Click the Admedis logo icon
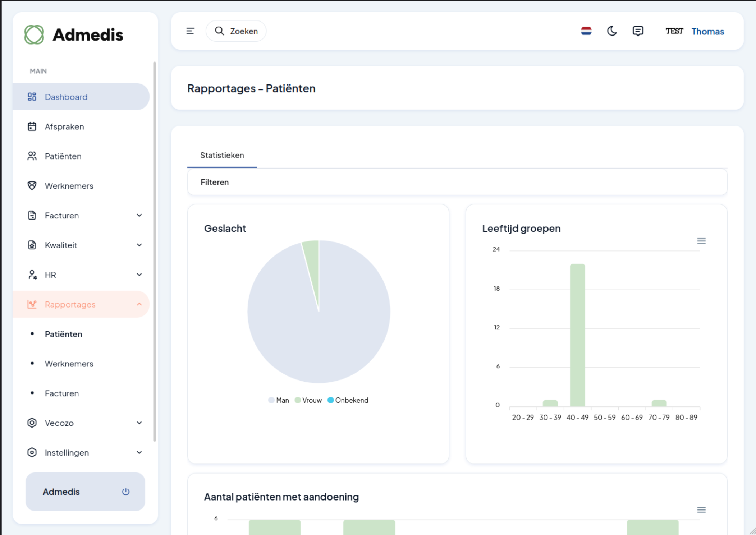The width and height of the screenshot is (756, 535). (x=34, y=35)
